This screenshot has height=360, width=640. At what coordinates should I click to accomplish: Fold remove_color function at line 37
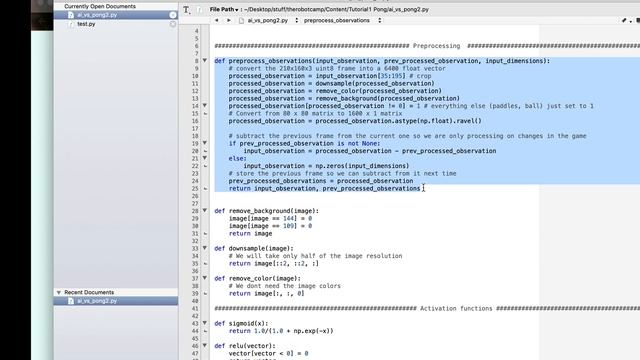pos(205,278)
